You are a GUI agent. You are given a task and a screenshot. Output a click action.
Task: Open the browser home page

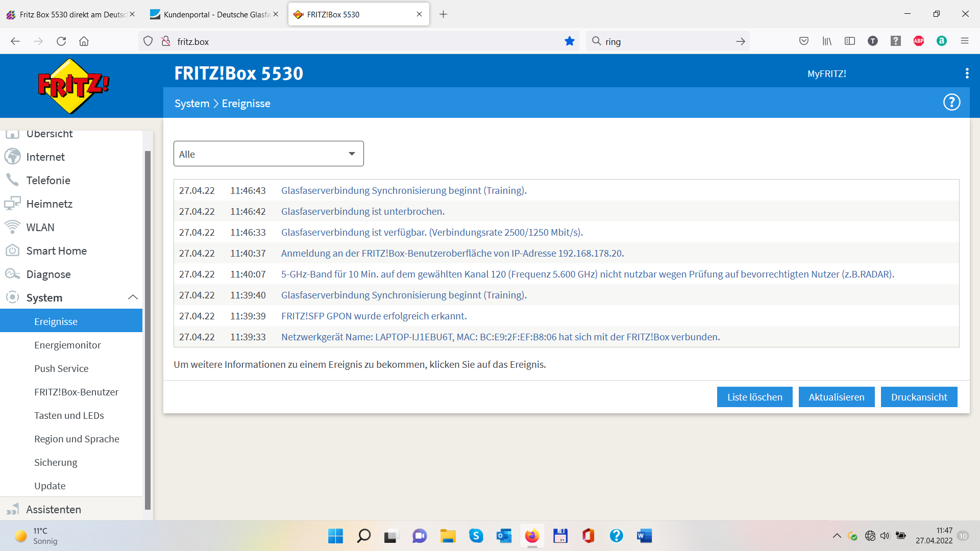click(84, 41)
